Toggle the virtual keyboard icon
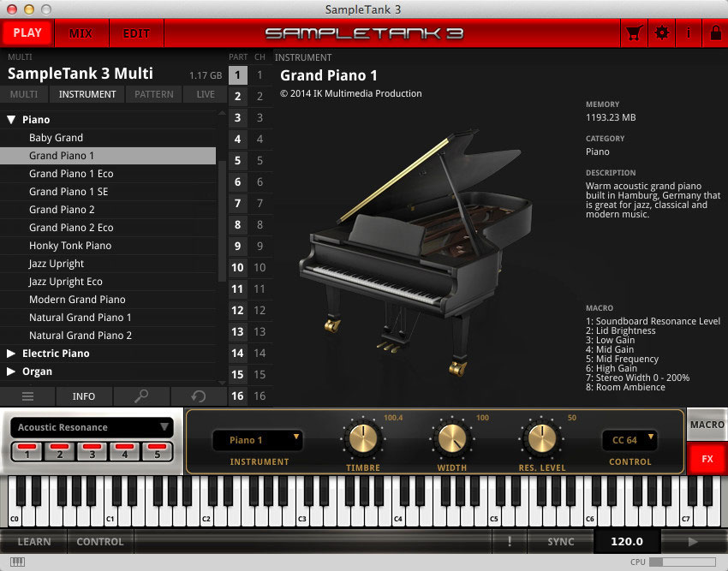The height and width of the screenshot is (571, 728). (17, 562)
